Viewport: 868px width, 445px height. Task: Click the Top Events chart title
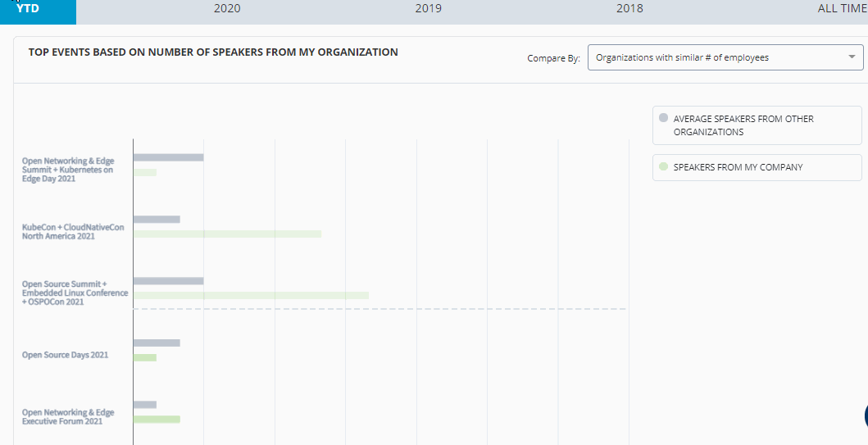[213, 52]
